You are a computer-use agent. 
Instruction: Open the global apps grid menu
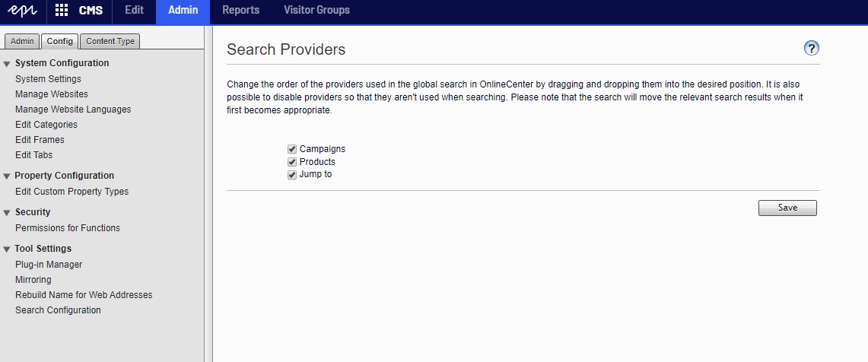(x=62, y=11)
